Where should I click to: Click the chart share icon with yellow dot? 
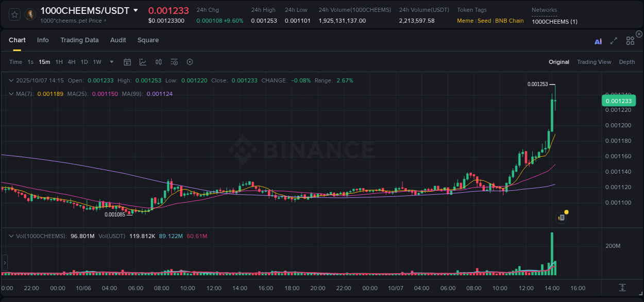561,217
